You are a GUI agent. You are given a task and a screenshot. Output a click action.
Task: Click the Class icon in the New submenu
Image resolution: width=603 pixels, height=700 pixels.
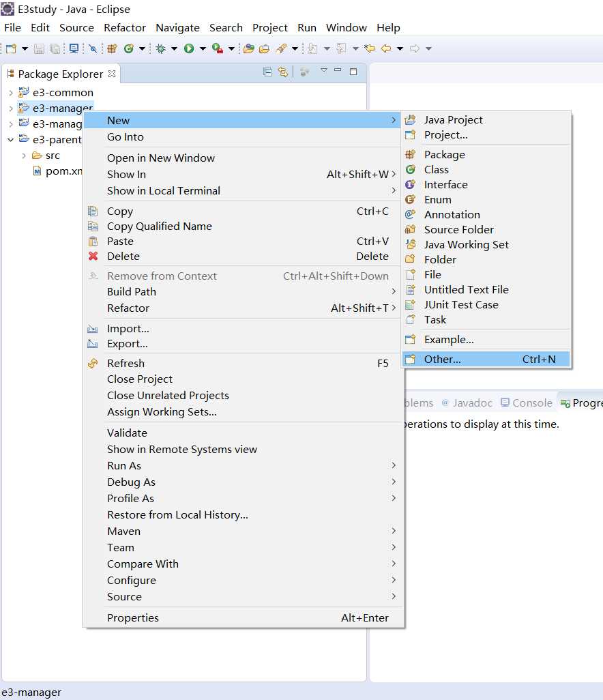(410, 170)
